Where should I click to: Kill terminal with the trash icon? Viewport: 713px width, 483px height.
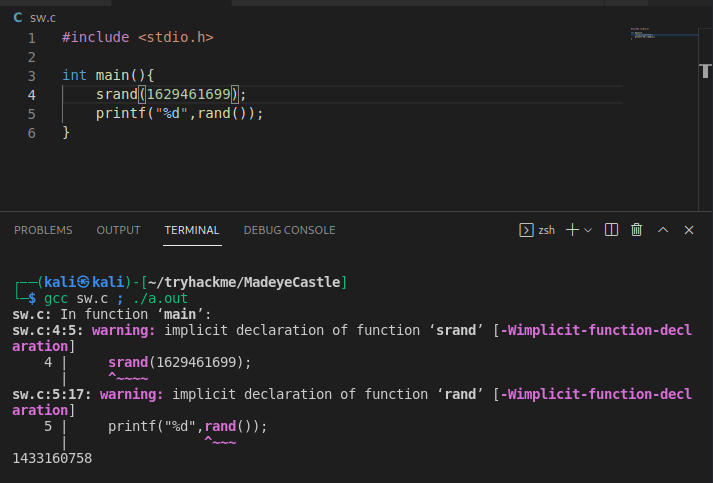pos(637,230)
